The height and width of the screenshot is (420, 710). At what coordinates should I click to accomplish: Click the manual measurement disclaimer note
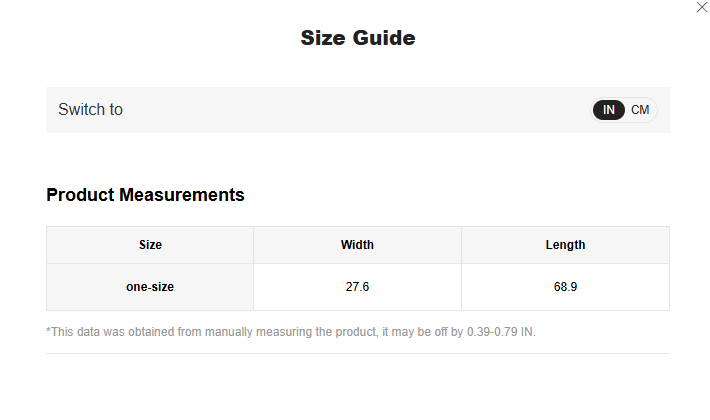point(290,332)
